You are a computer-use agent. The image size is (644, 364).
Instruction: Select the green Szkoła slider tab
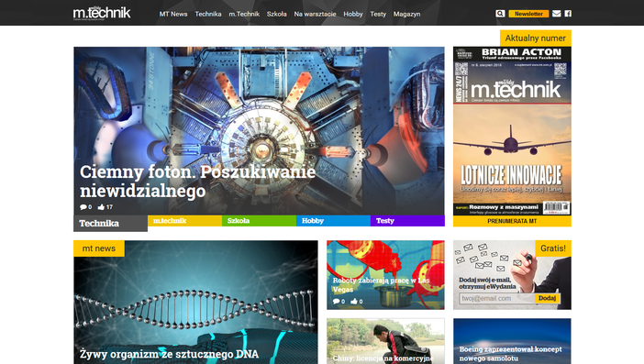click(x=260, y=221)
